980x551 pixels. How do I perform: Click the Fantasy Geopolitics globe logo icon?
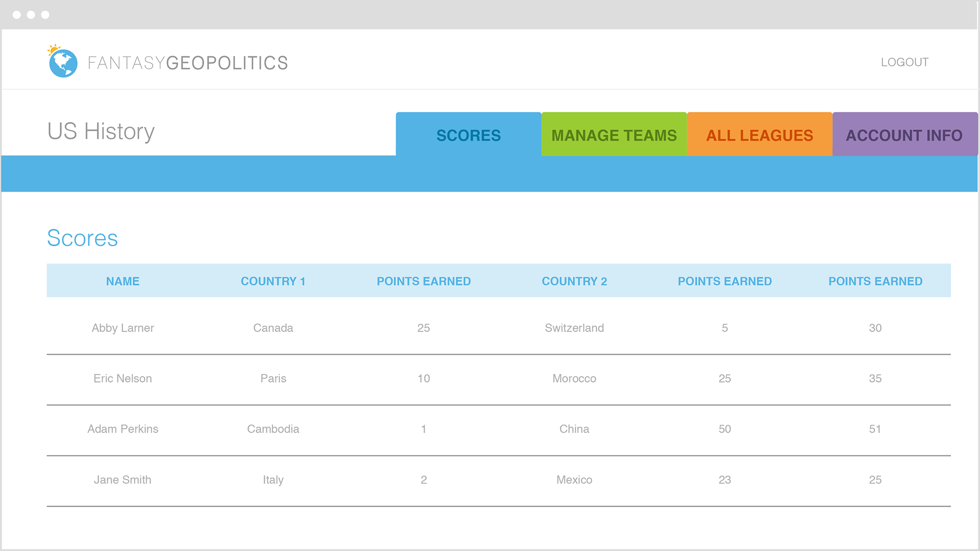tap(62, 62)
